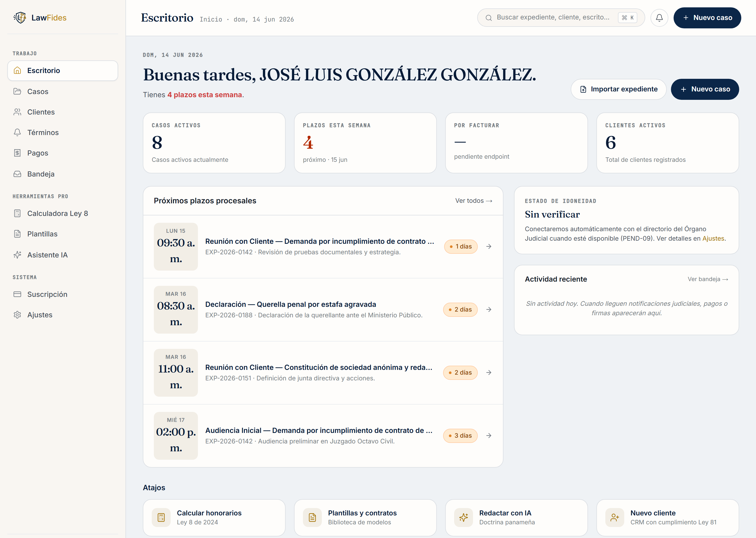Viewport: 756px width, 538px height.
Task: Click 'Sin verificar' status heading
Action: point(552,215)
